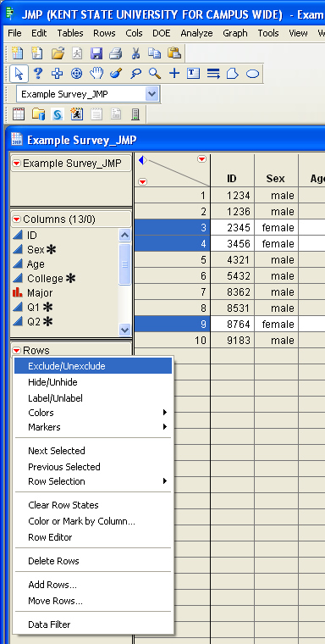Select the Line drawing tool
The width and height of the screenshot is (325, 644).
click(213, 74)
